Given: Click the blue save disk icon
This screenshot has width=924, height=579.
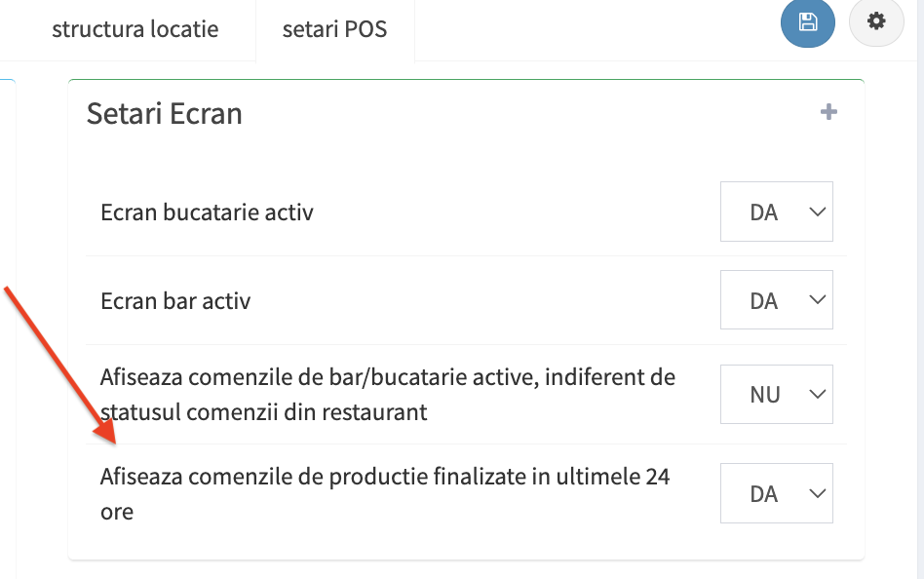Looking at the screenshot, I should pyautogui.click(x=807, y=22).
